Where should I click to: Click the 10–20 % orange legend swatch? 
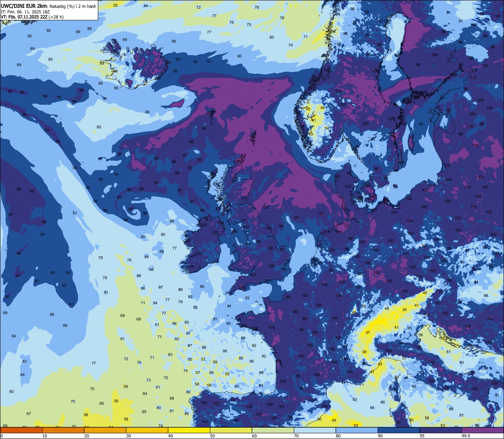point(63,430)
